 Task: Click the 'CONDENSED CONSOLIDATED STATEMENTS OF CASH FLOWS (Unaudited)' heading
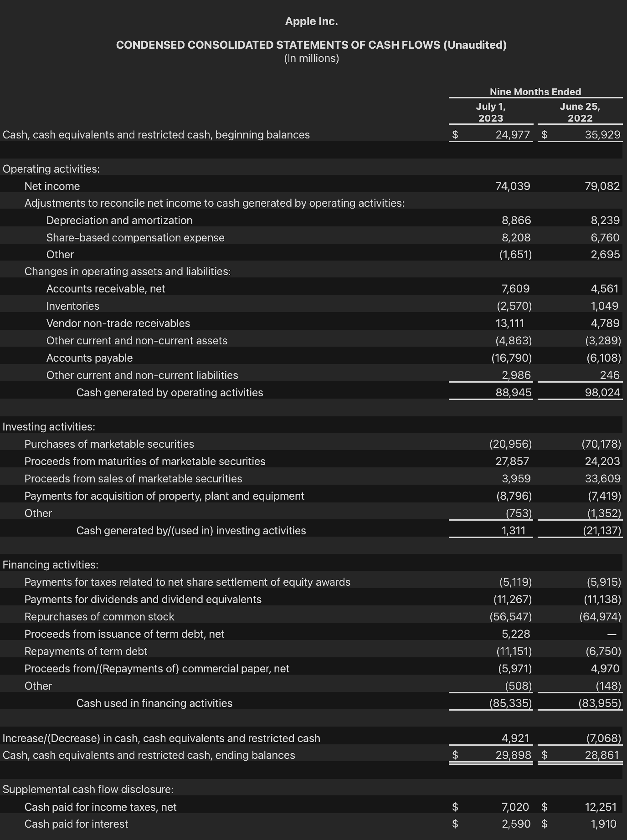[x=311, y=45]
